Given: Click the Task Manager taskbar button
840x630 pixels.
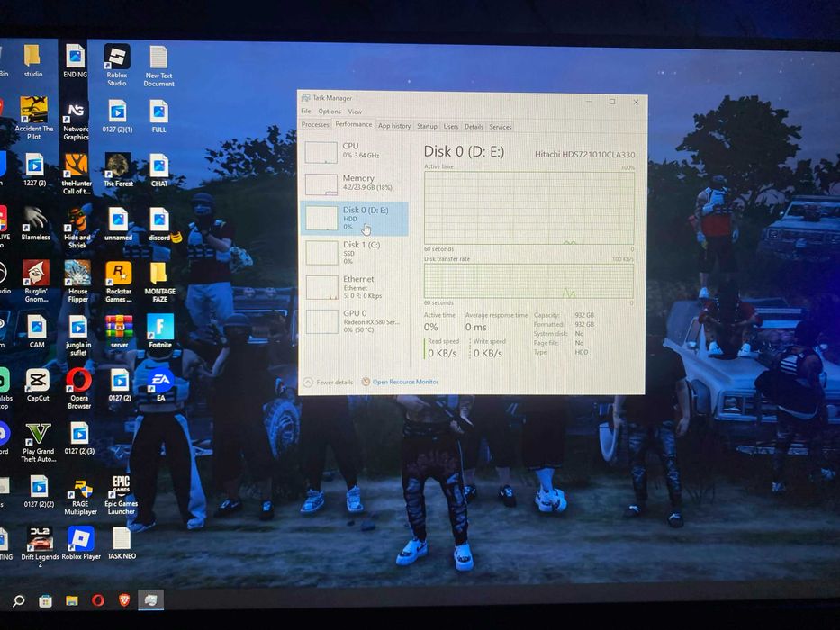Looking at the screenshot, I should [x=151, y=599].
